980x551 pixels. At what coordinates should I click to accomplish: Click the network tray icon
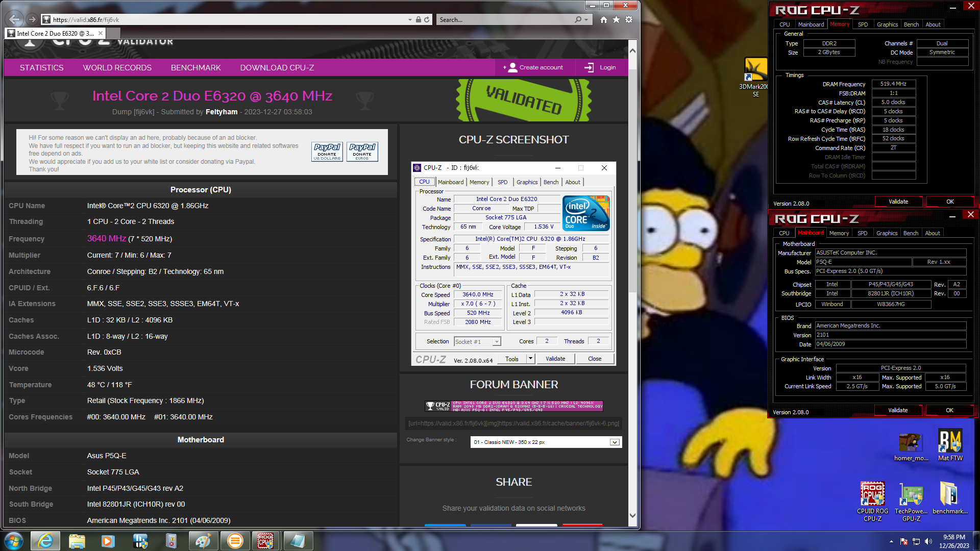pos(916,541)
